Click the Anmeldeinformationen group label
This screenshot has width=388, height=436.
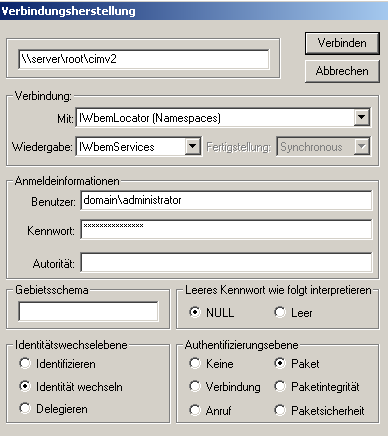click(x=67, y=181)
